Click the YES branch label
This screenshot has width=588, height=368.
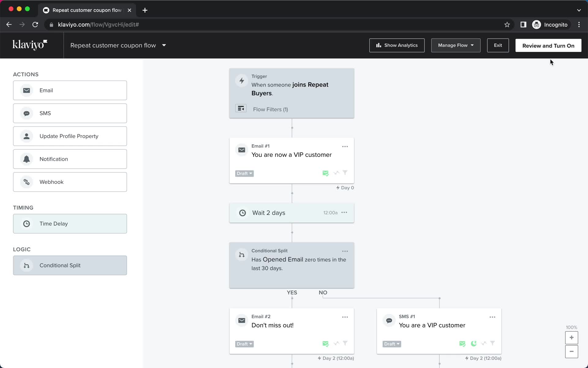[x=292, y=293]
